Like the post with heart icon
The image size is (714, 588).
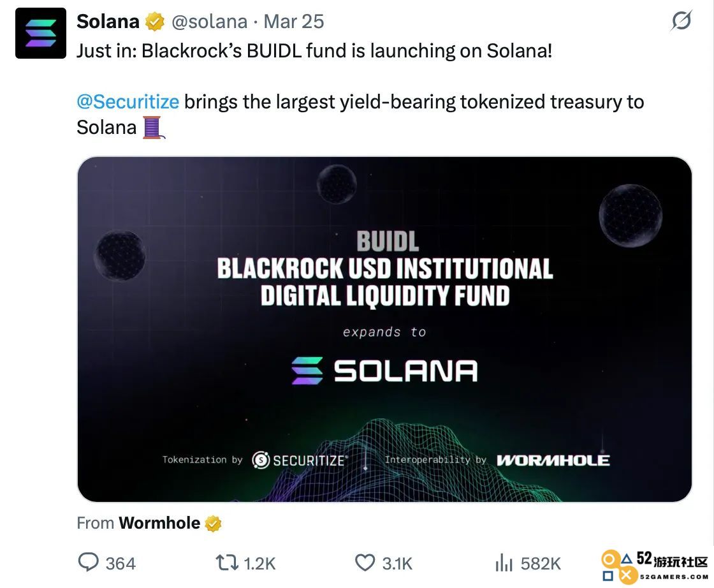point(365,562)
